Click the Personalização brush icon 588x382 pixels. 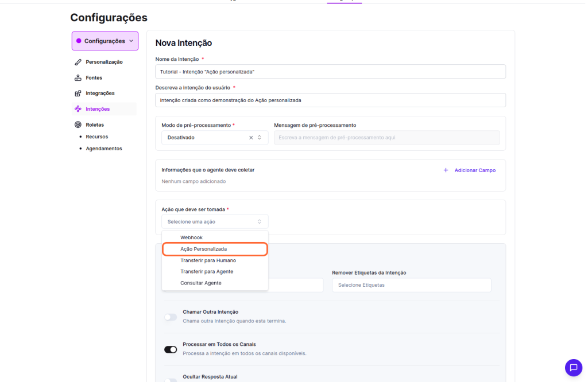(x=78, y=62)
